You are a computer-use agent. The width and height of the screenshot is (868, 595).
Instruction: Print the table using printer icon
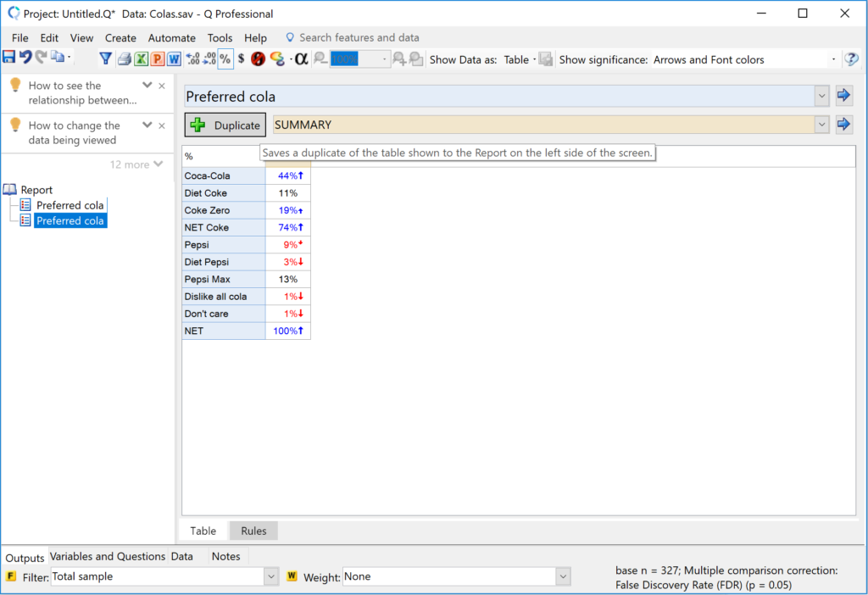pos(125,58)
